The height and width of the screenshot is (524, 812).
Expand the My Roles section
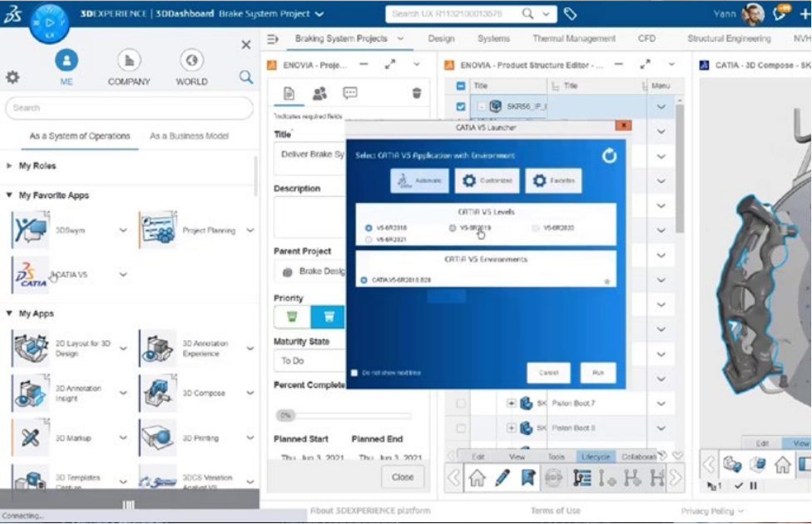point(10,166)
